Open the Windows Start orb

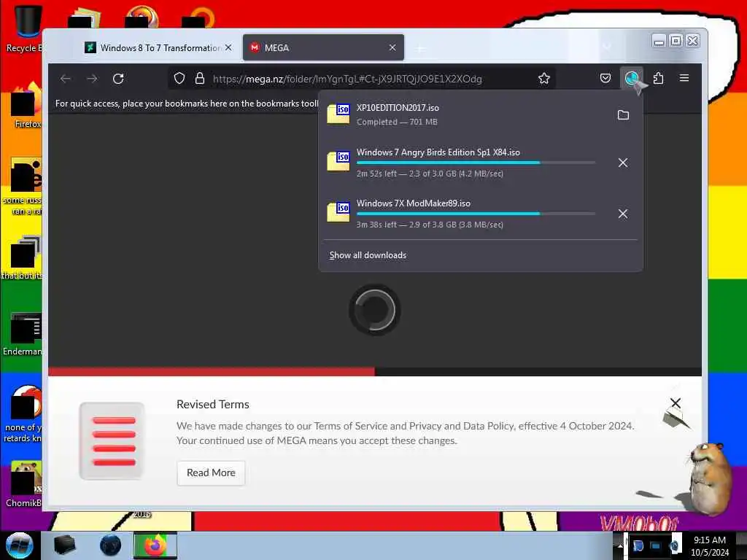pos(20,545)
